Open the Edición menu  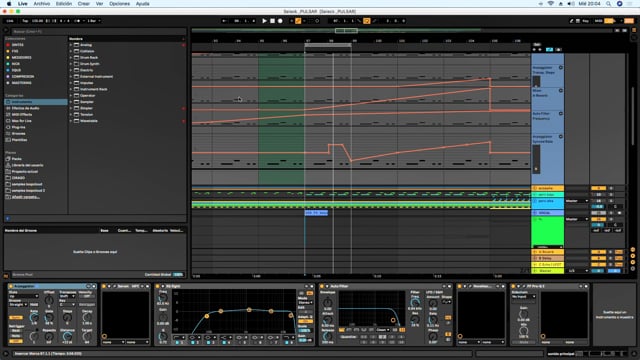click(x=64, y=4)
